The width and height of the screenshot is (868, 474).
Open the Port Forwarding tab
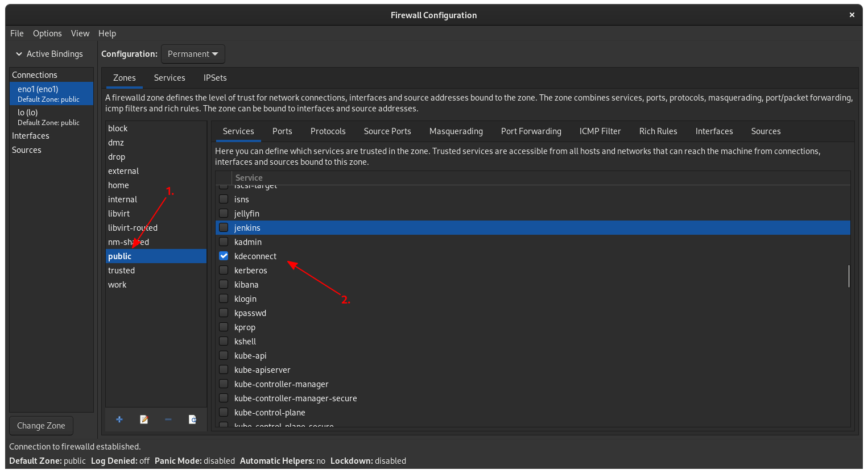pyautogui.click(x=531, y=131)
